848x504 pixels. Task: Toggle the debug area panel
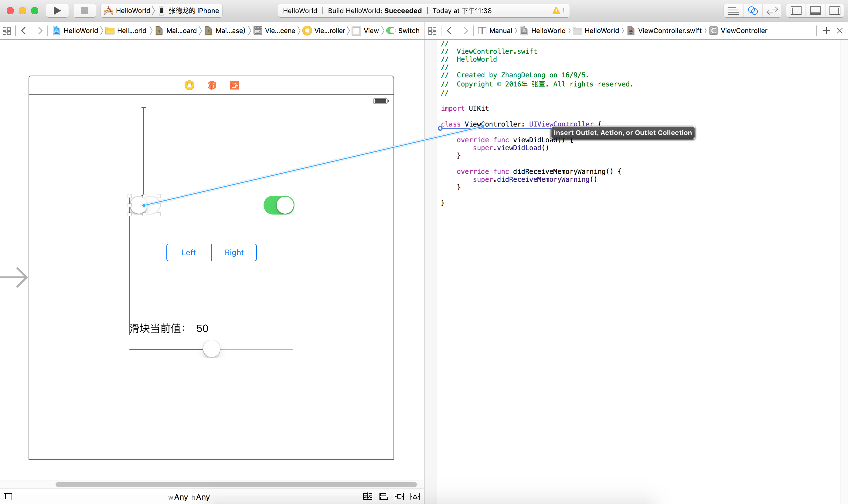(815, 11)
